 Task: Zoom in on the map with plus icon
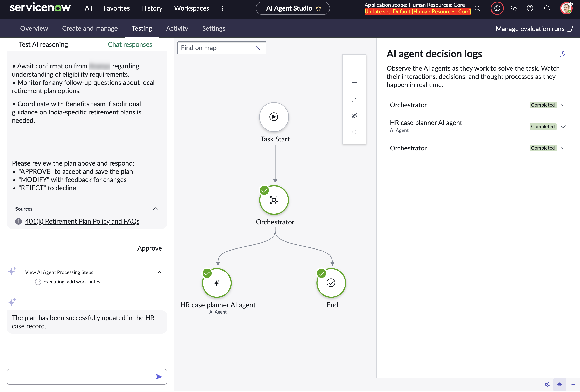point(354,66)
